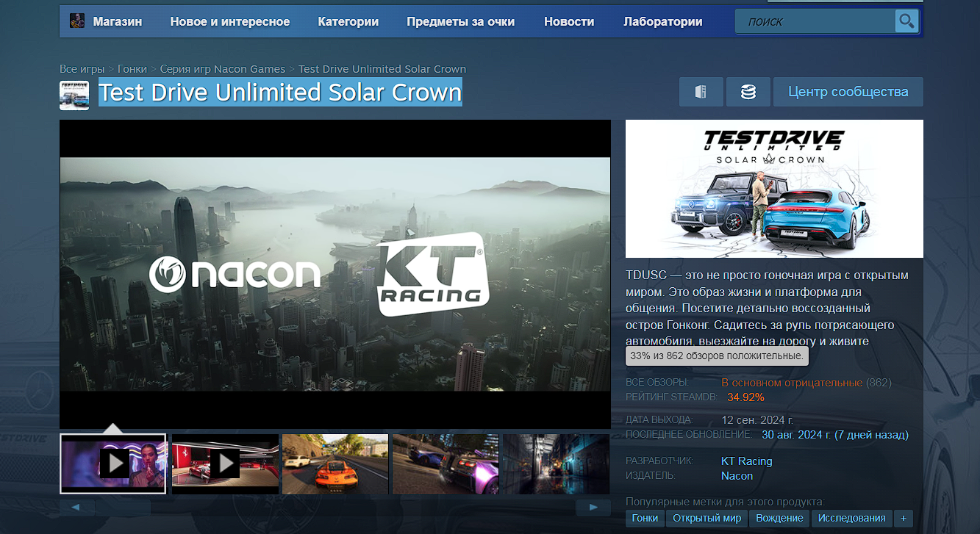Screen dimensions: 980x534
Task: Open the Магазин menu
Action: (118, 21)
